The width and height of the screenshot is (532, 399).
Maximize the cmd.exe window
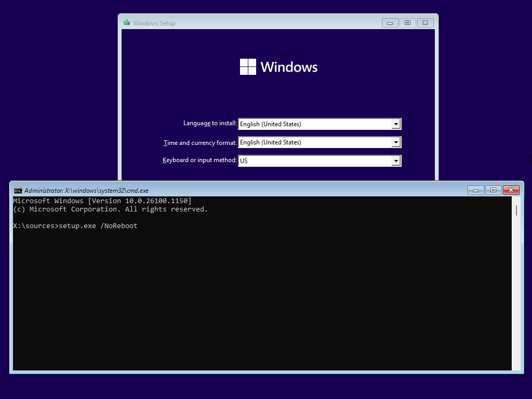click(x=493, y=190)
